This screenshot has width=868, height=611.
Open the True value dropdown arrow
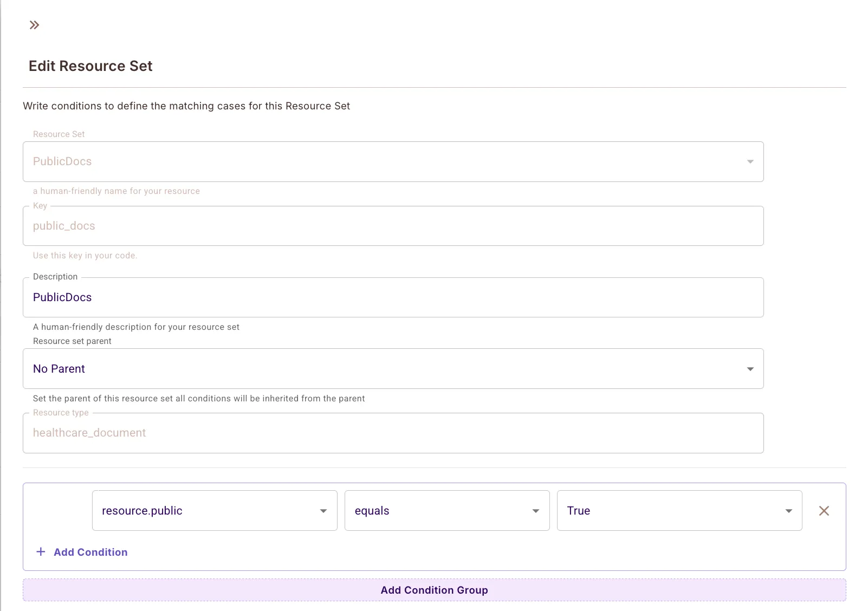(x=788, y=510)
